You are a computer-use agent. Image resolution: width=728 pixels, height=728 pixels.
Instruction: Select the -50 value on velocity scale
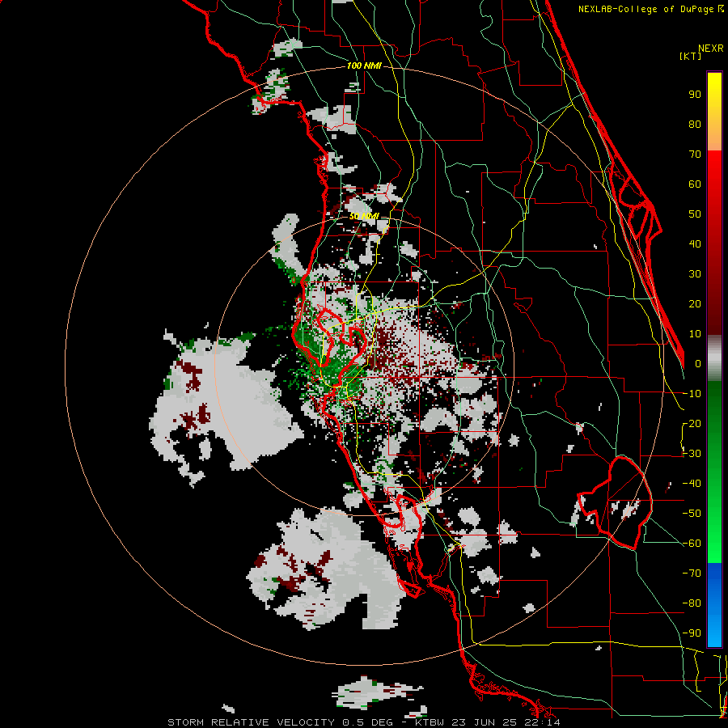[692, 514]
